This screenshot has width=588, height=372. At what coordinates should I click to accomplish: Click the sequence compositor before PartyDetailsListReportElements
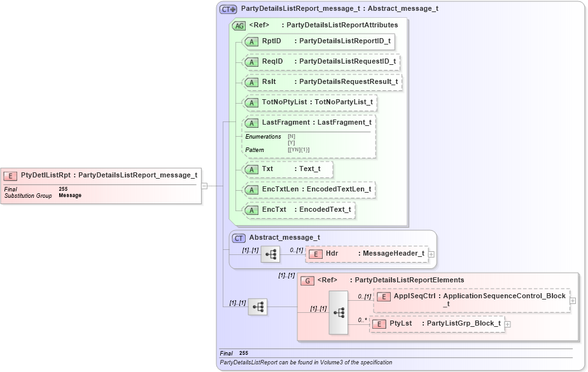tap(258, 307)
